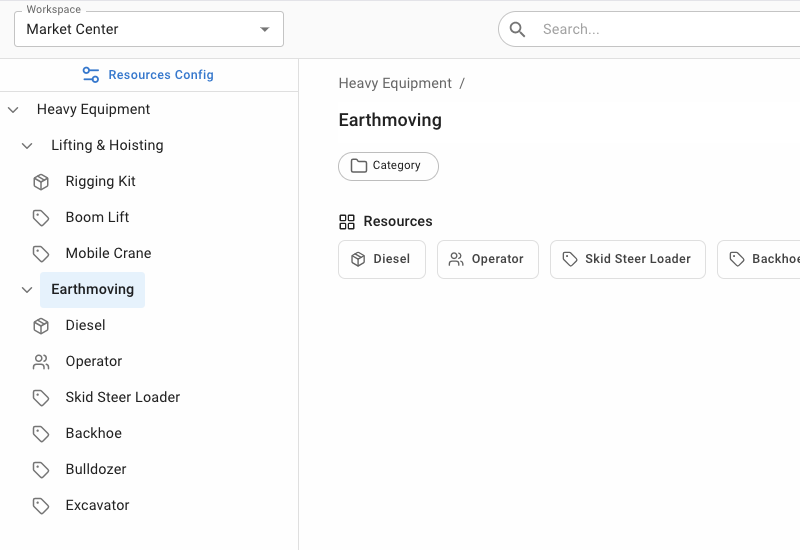Click the Resources Config sliders icon

pyautogui.click(x=91, y=75)
